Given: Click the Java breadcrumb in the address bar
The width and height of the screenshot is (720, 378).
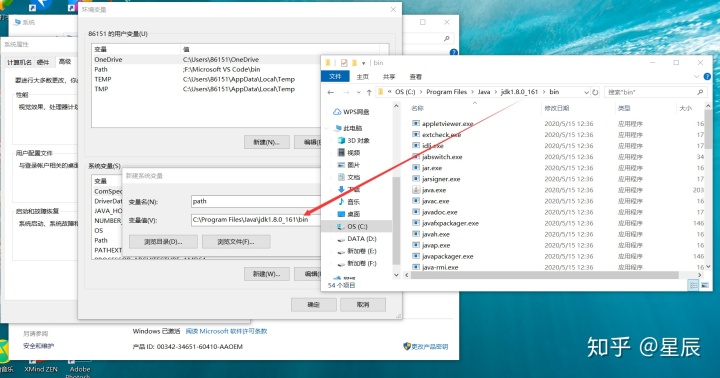Looking at the screenshot, I should (x=484, y=92).
